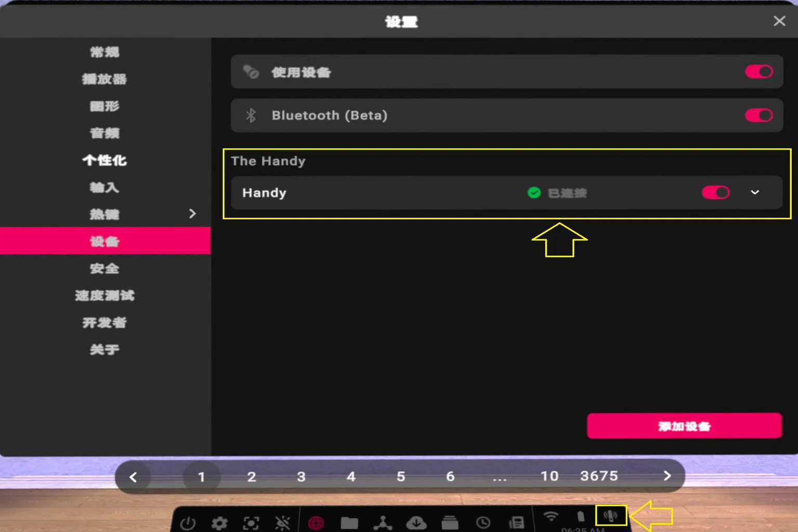Jump to page 4
Screen dimensions: 798x532
(351, 476)
